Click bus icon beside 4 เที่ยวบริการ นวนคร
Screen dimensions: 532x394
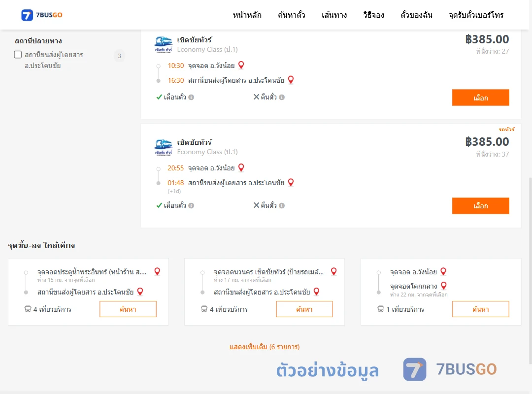204,309
